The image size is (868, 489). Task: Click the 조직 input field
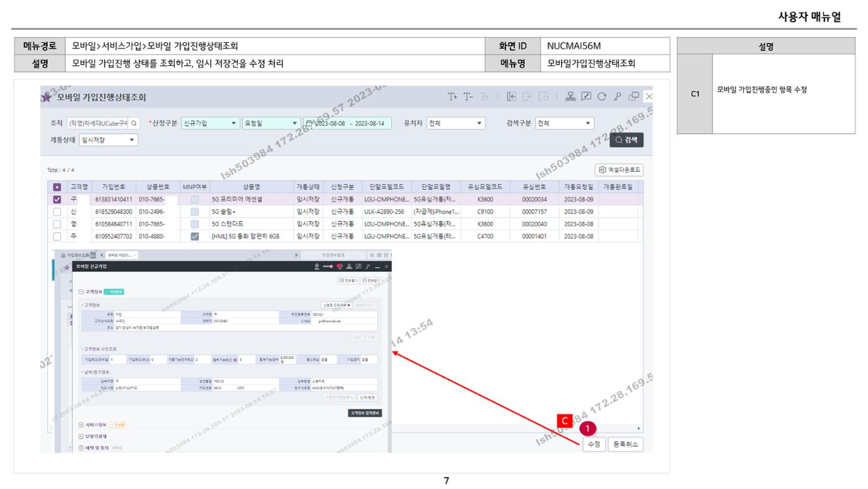click(x=97, y=123)
